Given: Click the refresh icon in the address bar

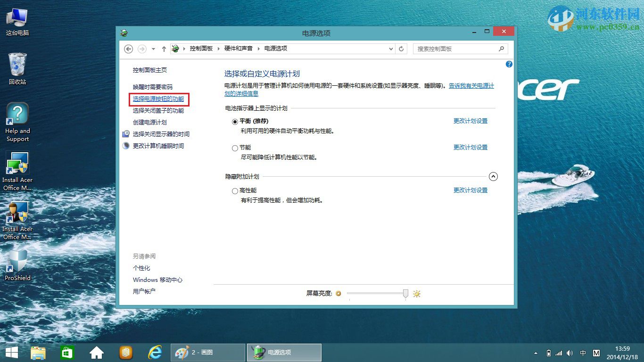Looking at the screenshot, I should coord(401,49).
